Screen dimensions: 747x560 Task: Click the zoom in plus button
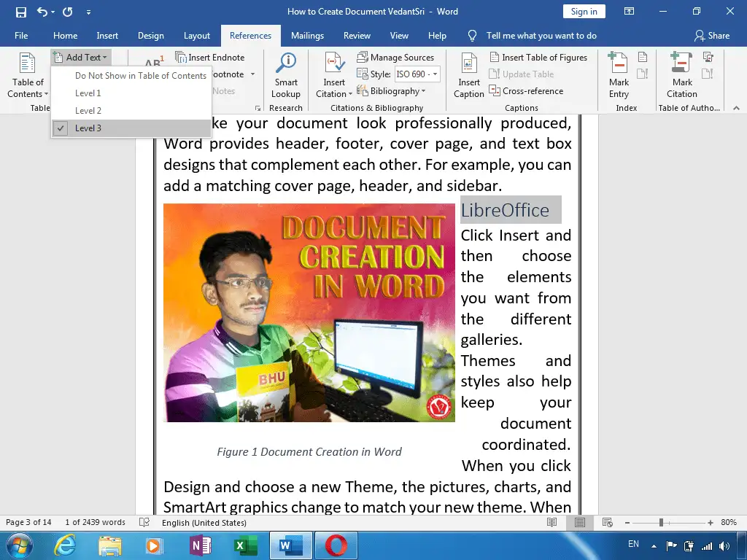(711, 523)
